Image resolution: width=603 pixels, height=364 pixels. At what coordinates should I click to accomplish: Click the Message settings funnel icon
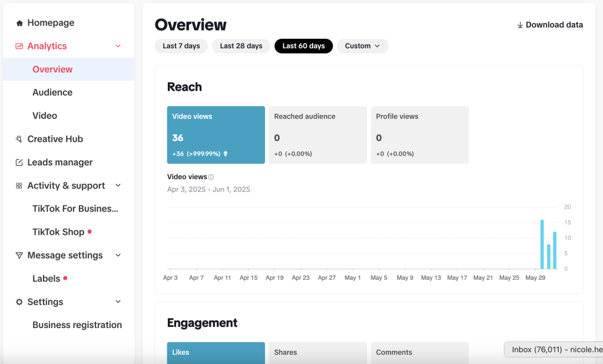point(19,256)
